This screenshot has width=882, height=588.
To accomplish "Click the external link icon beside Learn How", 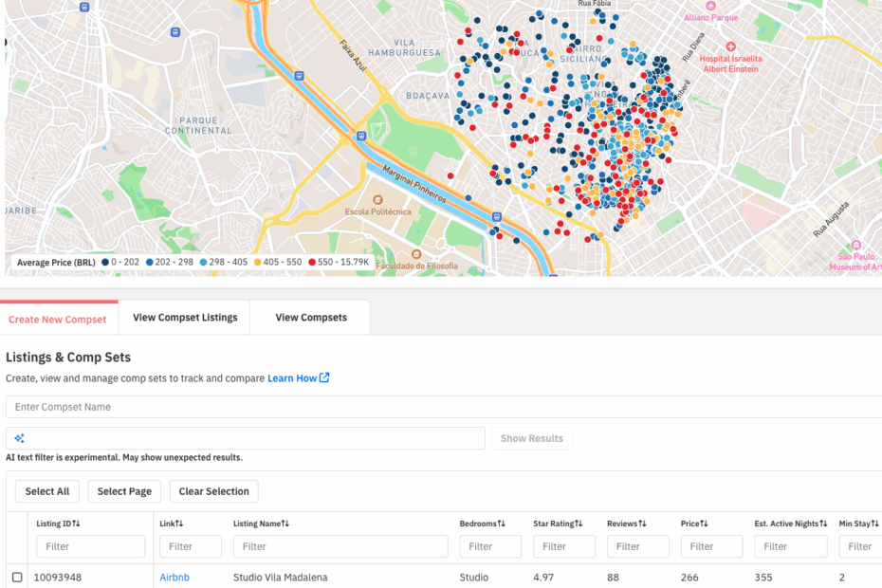I will 324,377.
